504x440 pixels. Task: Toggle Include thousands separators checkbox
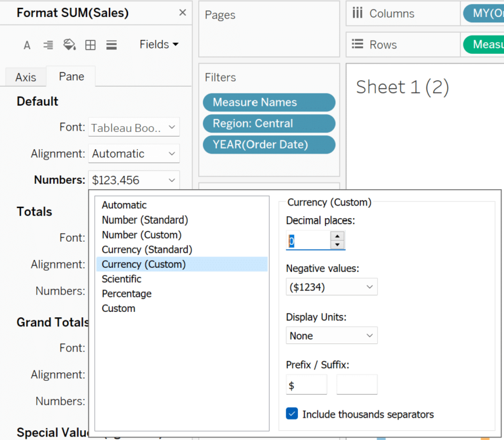pyautogui.click(x=292, y=414)
